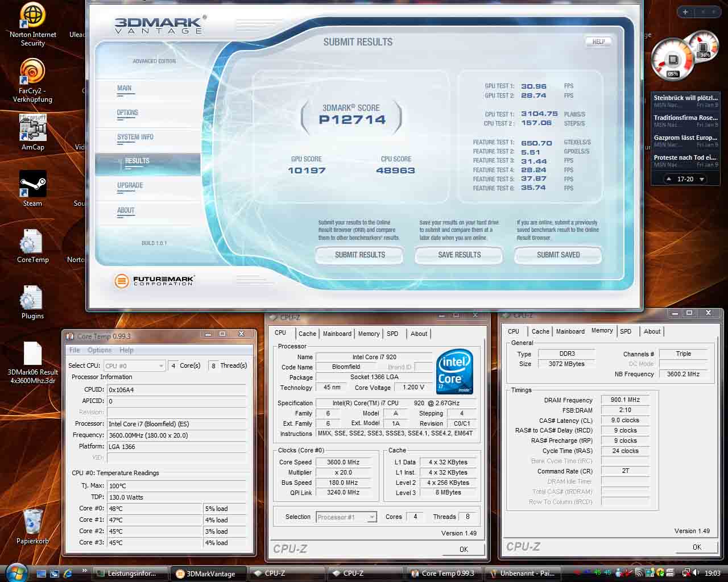Open Norton Internet Security desktop icon
This screenshot has height=582, width=728.
[x=32, y=25]
